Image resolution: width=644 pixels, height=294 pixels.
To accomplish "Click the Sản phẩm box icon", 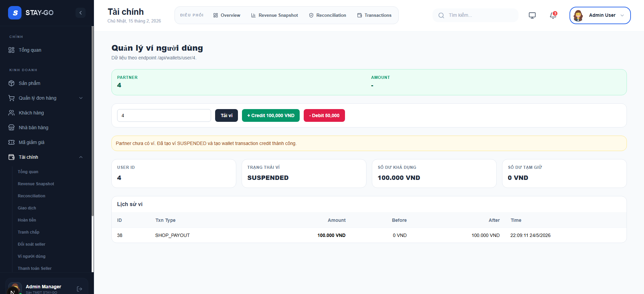I will [11, 83].
